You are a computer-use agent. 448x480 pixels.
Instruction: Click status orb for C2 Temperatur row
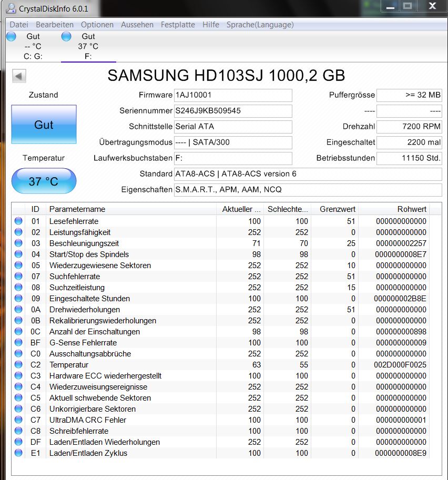click(x=18, y=364)
